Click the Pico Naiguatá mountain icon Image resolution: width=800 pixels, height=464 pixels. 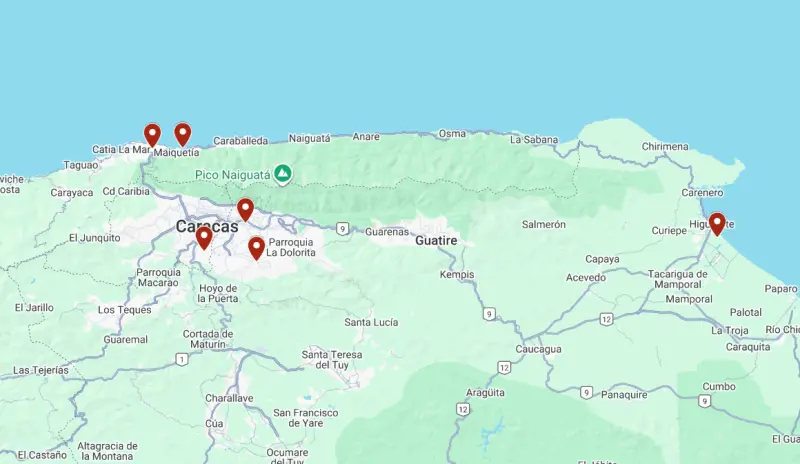click(283, 174)
